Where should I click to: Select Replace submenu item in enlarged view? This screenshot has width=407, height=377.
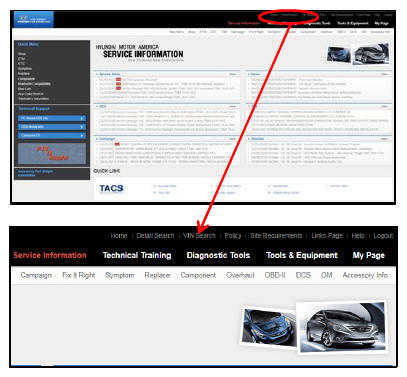pyautogui.click(x=157, y=275)
